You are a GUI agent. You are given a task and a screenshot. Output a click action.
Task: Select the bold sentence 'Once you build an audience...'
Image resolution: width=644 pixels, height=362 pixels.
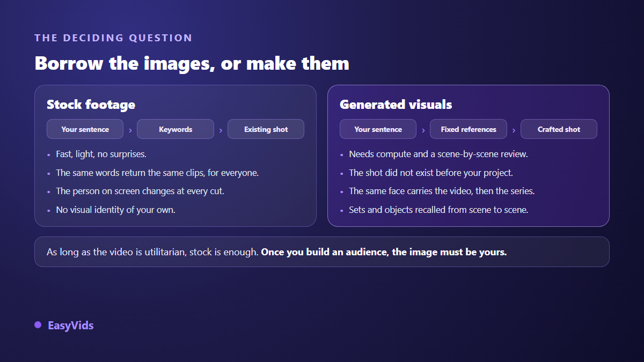384,252
